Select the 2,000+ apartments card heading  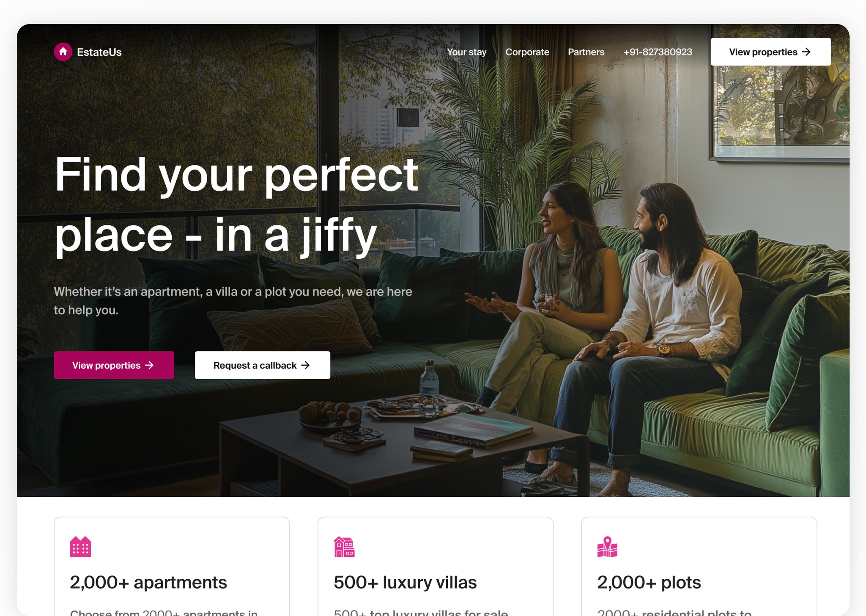click(148, 582)
